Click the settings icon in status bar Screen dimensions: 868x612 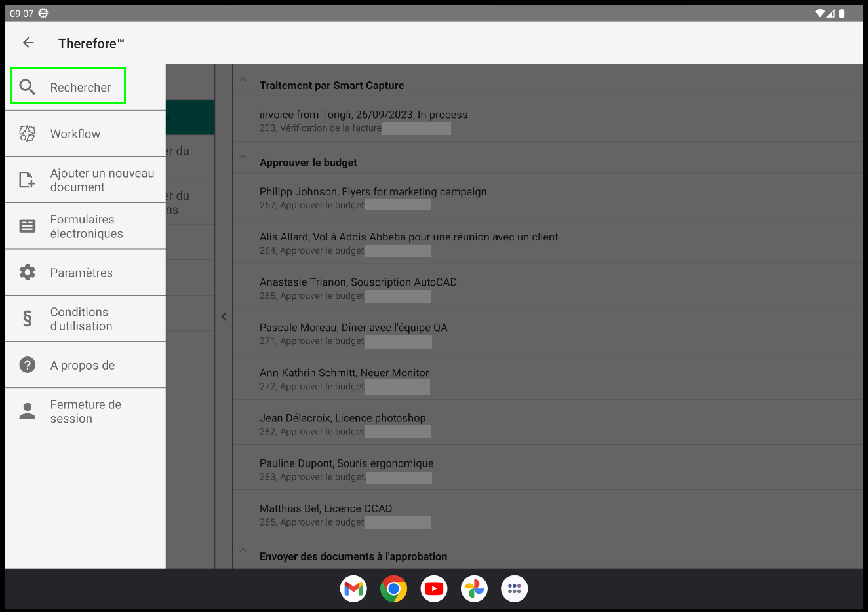tap(43, 13)
